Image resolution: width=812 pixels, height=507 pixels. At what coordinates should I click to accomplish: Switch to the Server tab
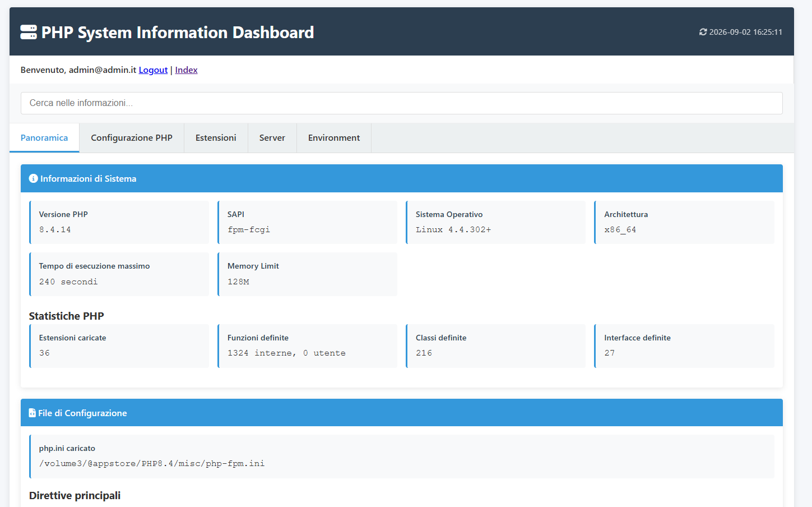272,138
